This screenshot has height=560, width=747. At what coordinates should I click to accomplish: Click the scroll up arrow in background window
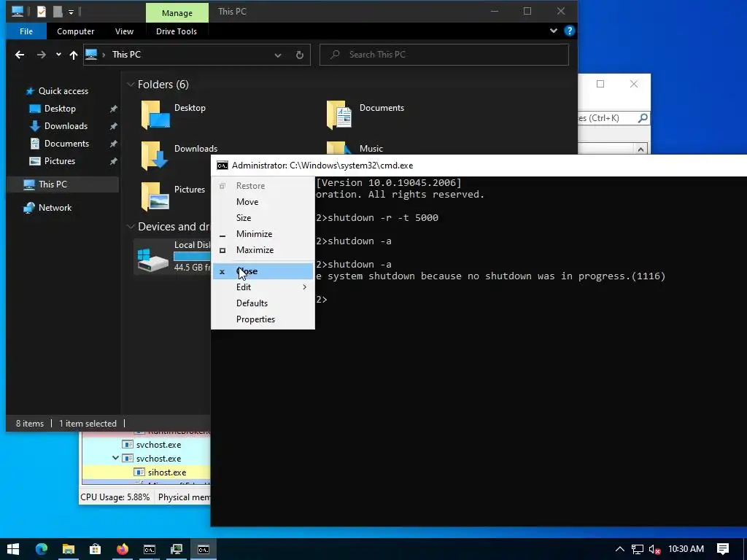click(x=640, y=149)
